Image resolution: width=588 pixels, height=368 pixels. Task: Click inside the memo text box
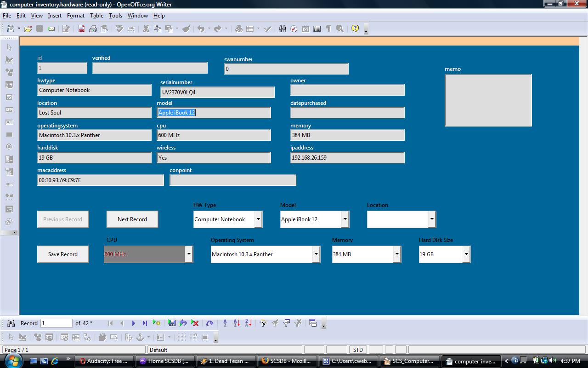(x=488, y=100)
